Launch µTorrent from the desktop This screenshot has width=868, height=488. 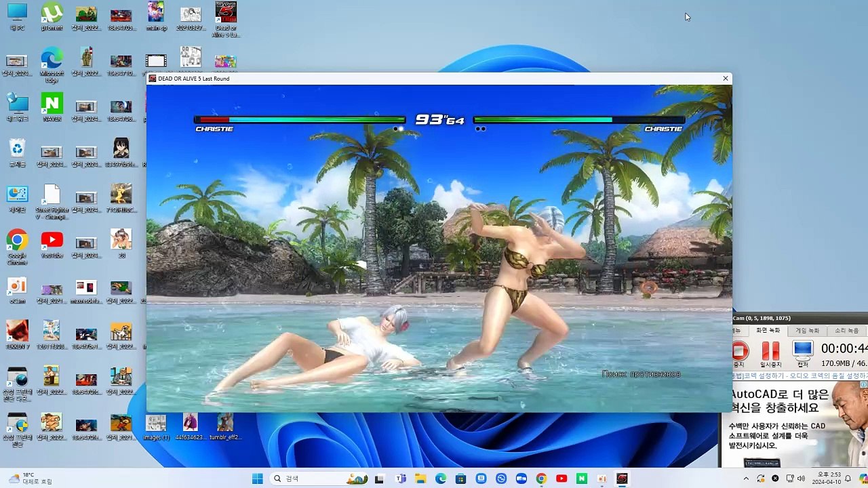(x=52, y=16)
